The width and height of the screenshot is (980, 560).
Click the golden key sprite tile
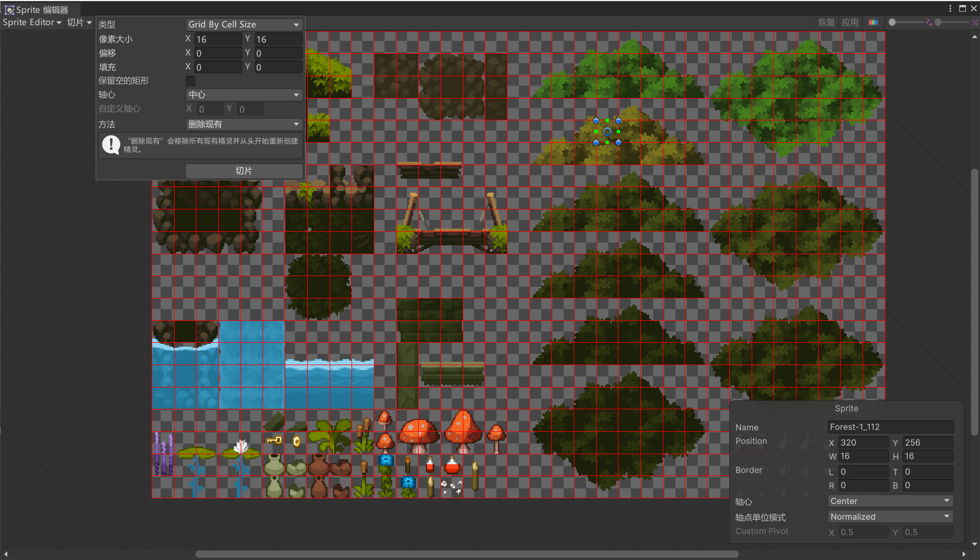274,441
